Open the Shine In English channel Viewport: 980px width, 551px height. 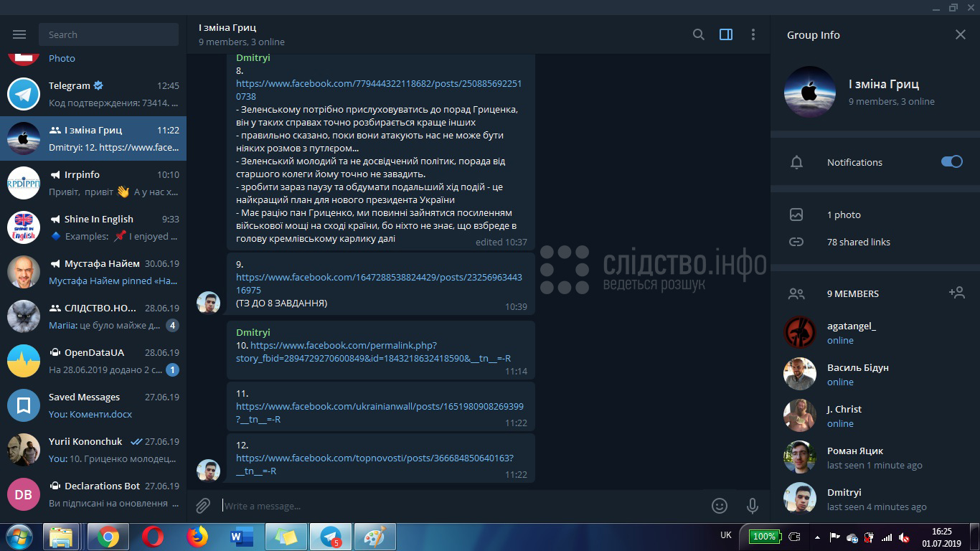tap(93, 227)
